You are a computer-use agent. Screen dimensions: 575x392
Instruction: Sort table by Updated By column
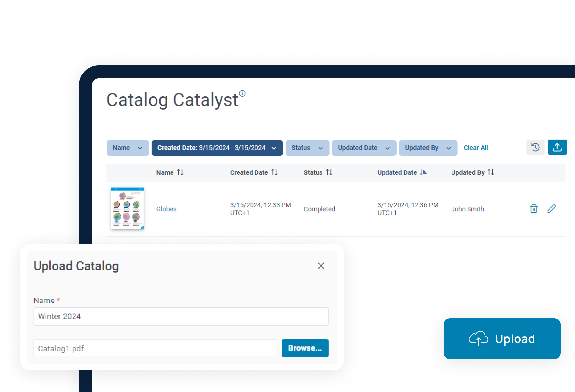click(491, 172)
